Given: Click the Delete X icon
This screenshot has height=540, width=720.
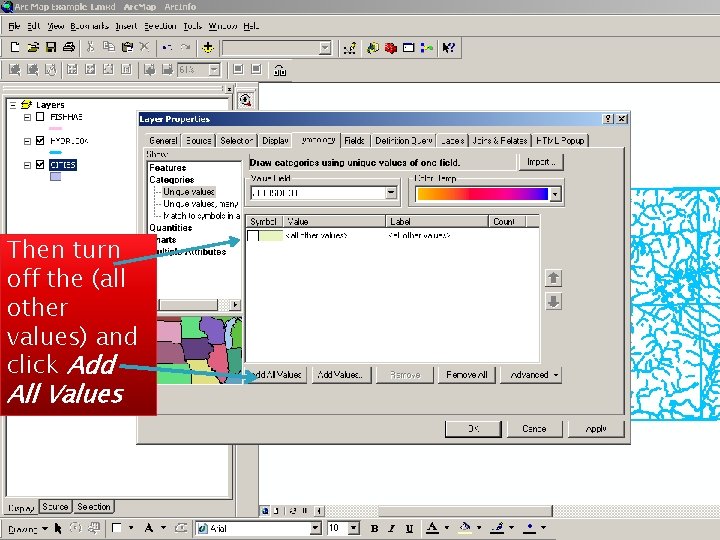Looking at the screenshot, I should point(144,47).
